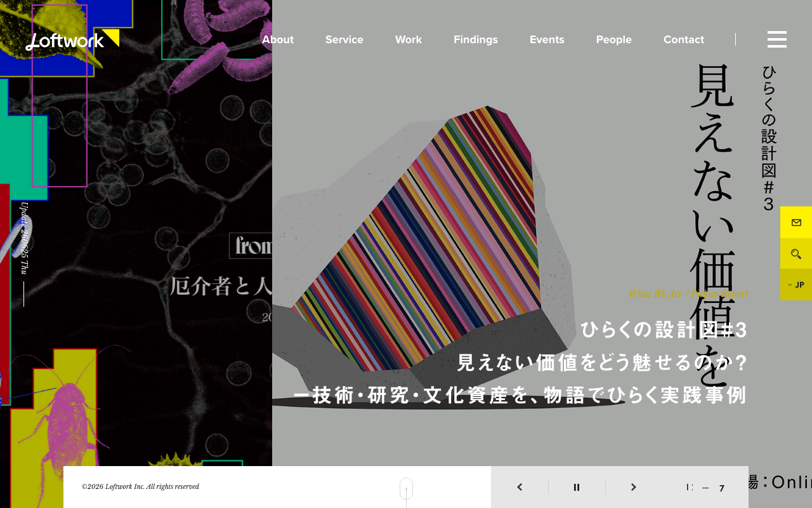Click the slide counter showing 7
The image size is (812, 508).
pyautogui.click(x=722, y=488)
